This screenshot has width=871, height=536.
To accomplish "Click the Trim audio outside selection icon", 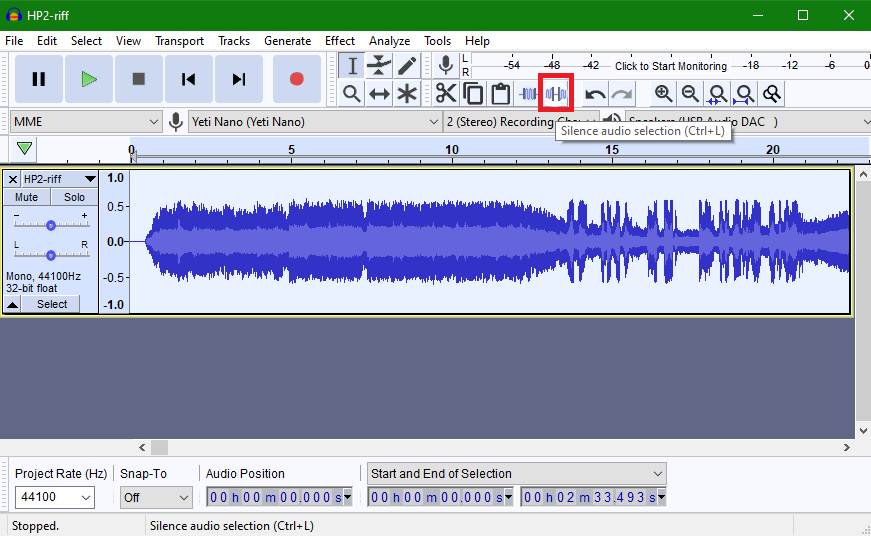I will (x=528, y=93).
